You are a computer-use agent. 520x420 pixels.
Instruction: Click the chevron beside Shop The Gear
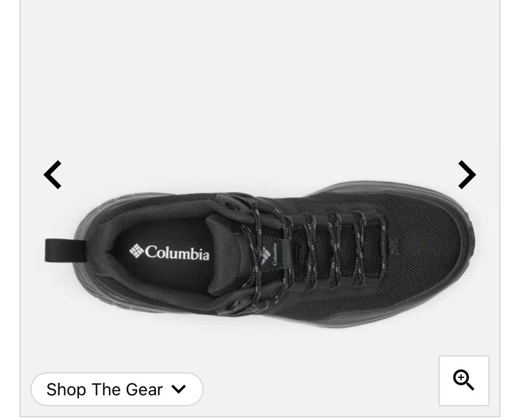point(179,389)
